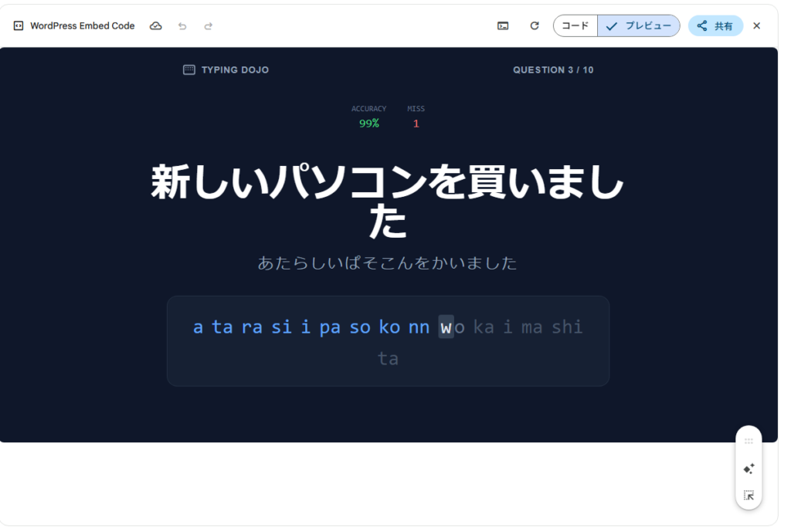
Task: Reload the preview with the refresh icon
Action: click(534, 26)
